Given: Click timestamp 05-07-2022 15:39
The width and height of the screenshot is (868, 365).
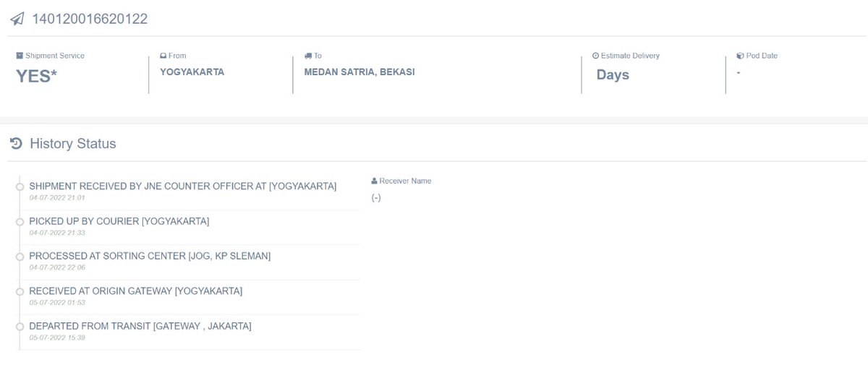Looking at the screenshot, I should [x=57, y=337].
